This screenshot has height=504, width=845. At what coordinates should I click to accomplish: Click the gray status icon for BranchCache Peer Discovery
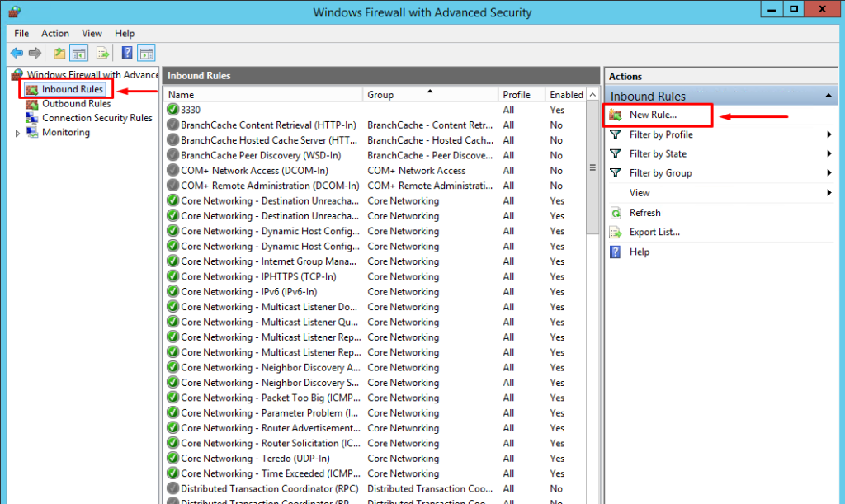tap(173, 155)
